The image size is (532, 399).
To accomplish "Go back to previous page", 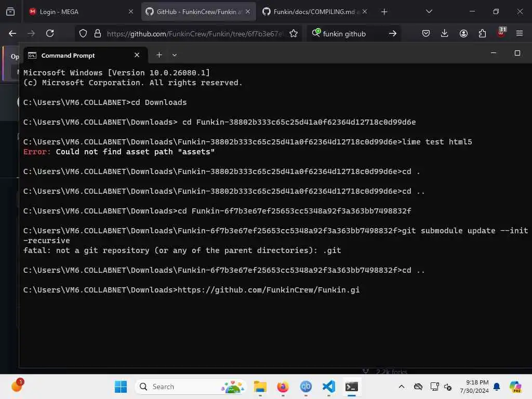I will pyautogui.click(x=12, y=33).
